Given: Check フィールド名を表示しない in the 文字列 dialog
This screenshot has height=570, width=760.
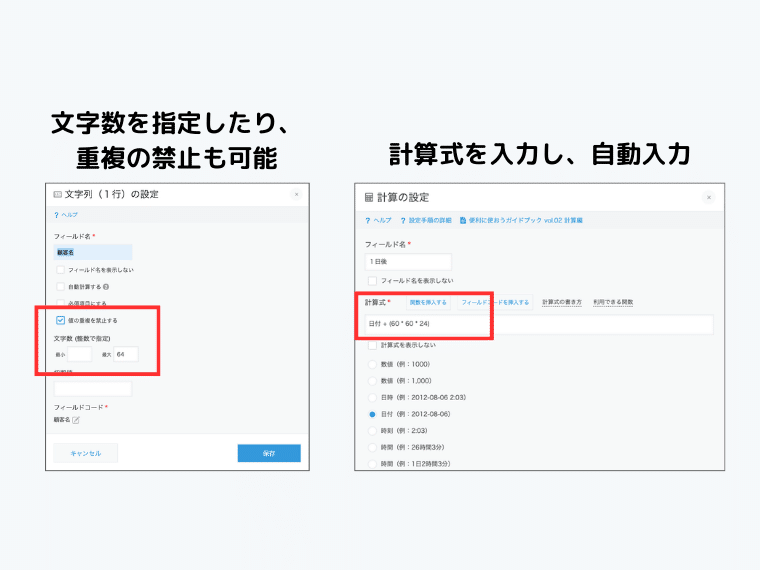Looking at the screenshot, I should [61, 269].
